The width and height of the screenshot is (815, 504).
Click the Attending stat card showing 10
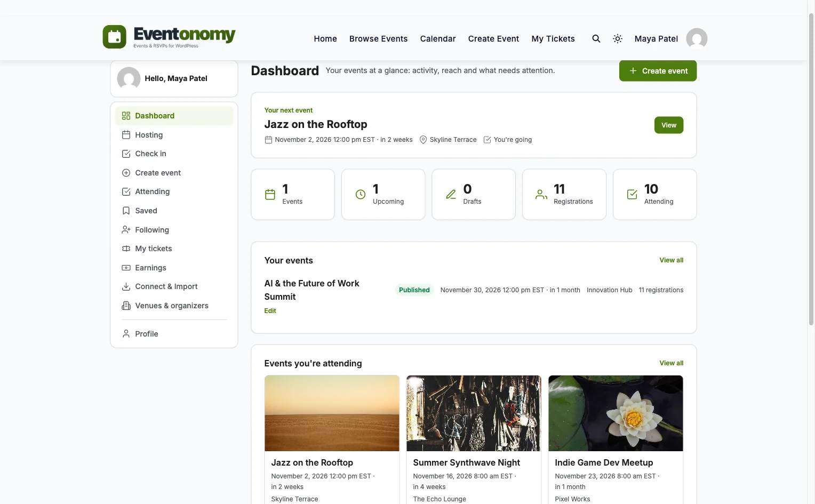click(654, 194)
